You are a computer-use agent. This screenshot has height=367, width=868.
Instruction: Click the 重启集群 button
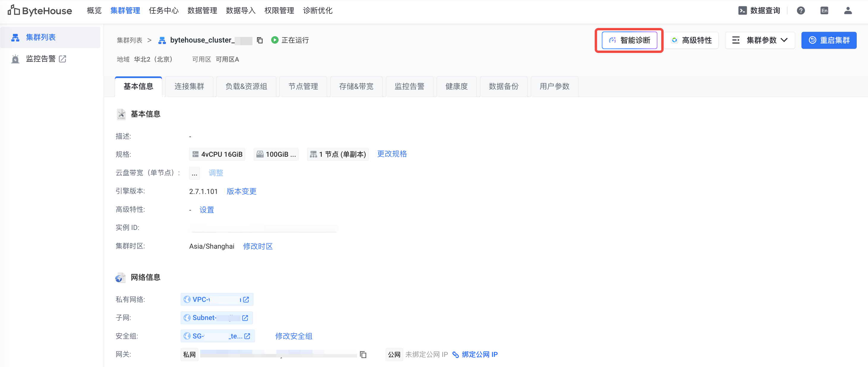coord(828,40)
